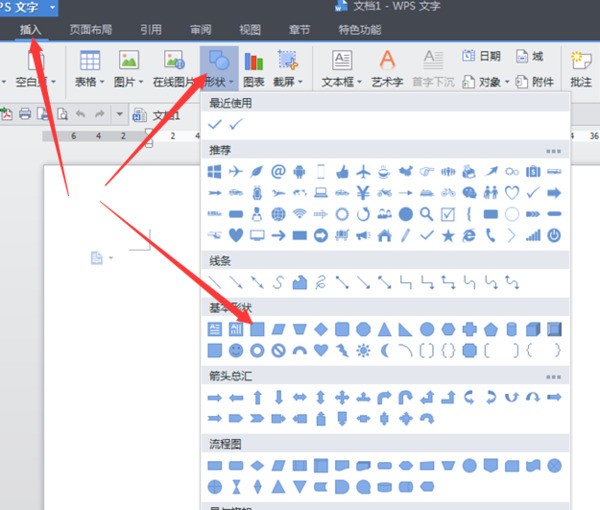Insert the airplane icon from 推荐

point(235,171)
